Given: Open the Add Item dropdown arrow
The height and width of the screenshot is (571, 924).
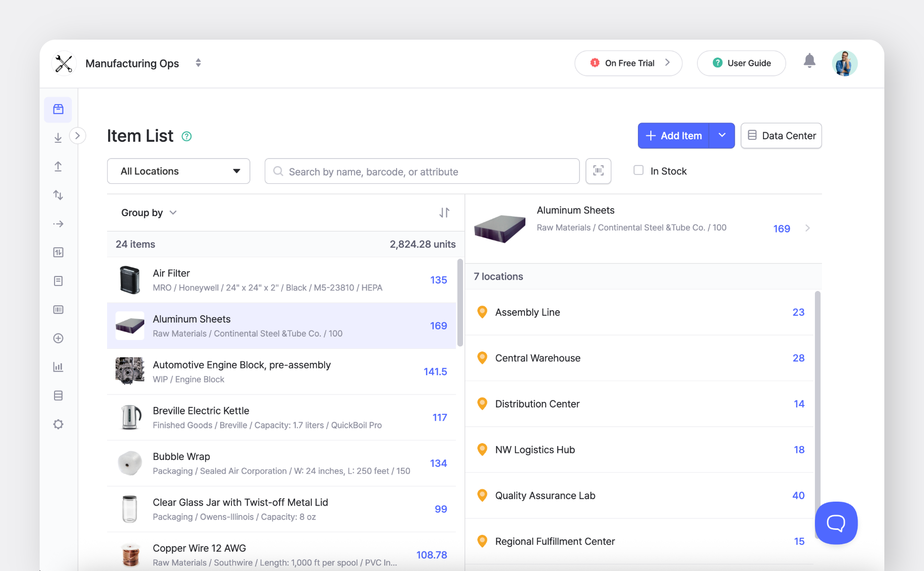Looking at the screenshot, I should (x=722, y=135).
